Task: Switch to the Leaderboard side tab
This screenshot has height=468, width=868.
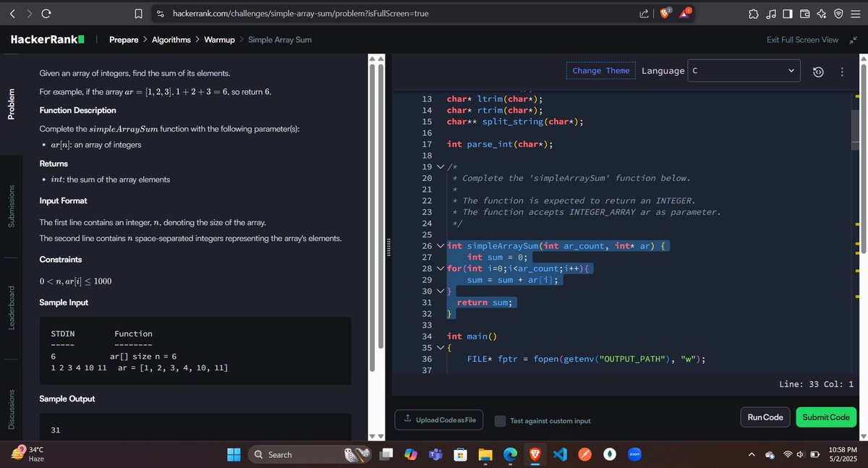Action: tap(10, 308)
